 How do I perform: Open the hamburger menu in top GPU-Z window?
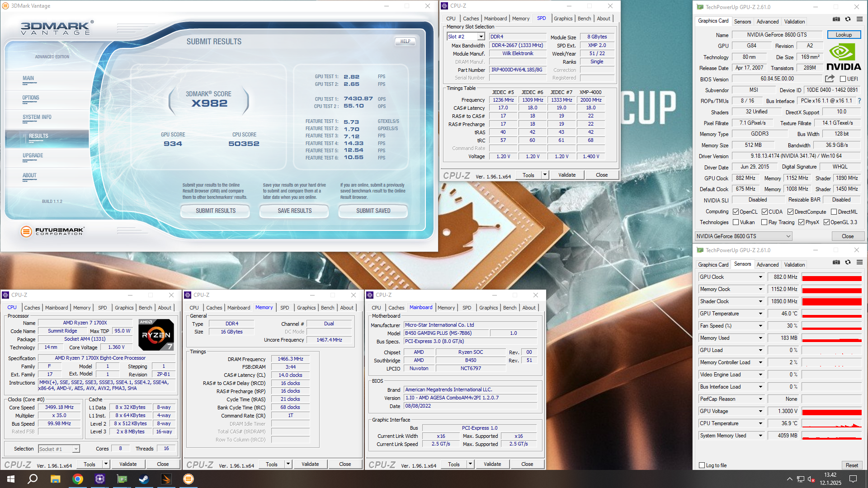(859, 19)
